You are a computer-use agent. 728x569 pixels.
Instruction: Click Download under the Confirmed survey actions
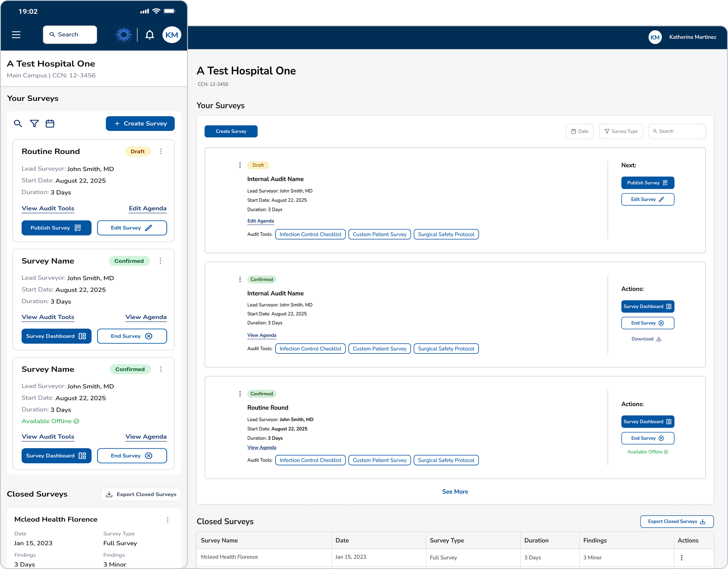(x=646, y=339)
